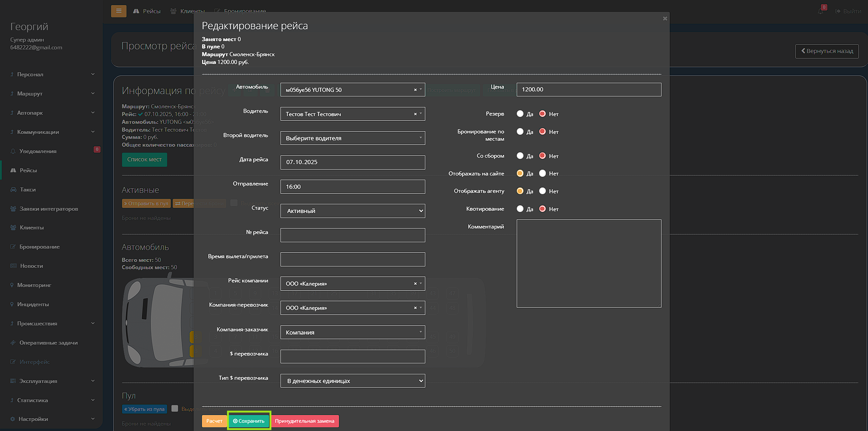Click the notification bell icon
The height and width of the screenshot is (431, 868).
point(820,11)
